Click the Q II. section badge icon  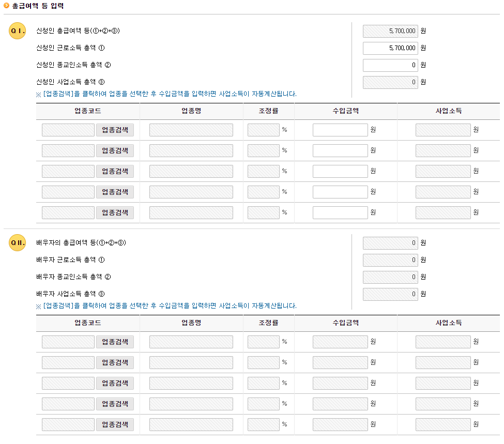tap(18, 243)
